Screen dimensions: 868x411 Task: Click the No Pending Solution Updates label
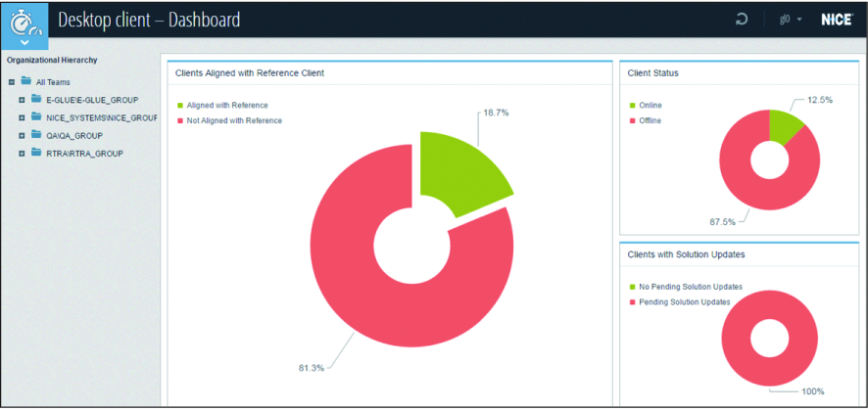point(691,287)
